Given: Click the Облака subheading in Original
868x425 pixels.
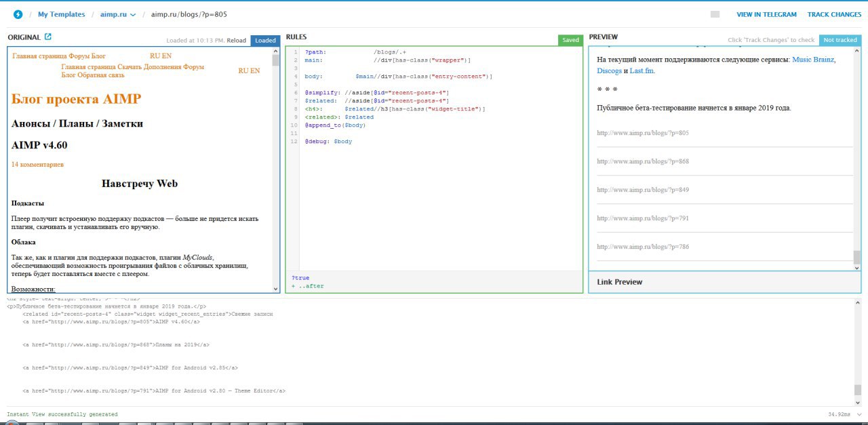Looking at the screenshot, I should click(24, 242).
